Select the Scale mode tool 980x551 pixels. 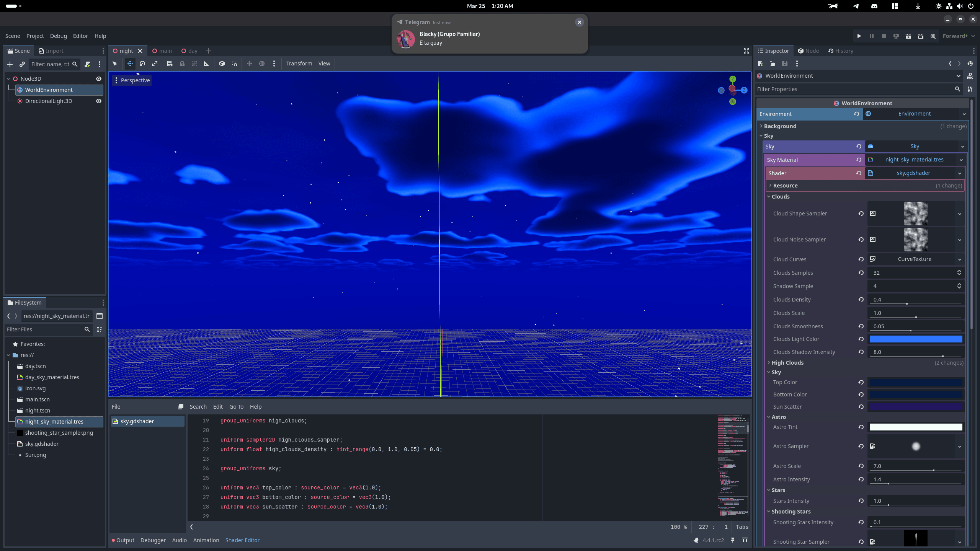[x=155, y=64]
